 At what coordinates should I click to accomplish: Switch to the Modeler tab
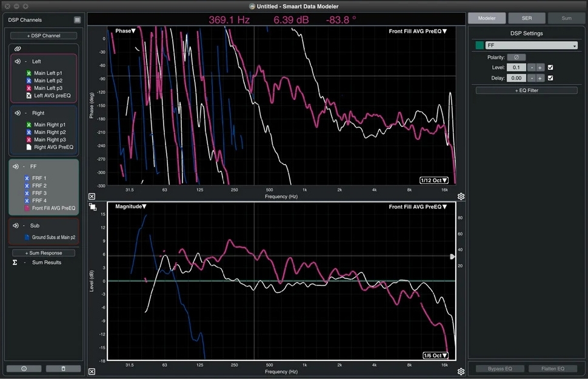click(487, 18)
